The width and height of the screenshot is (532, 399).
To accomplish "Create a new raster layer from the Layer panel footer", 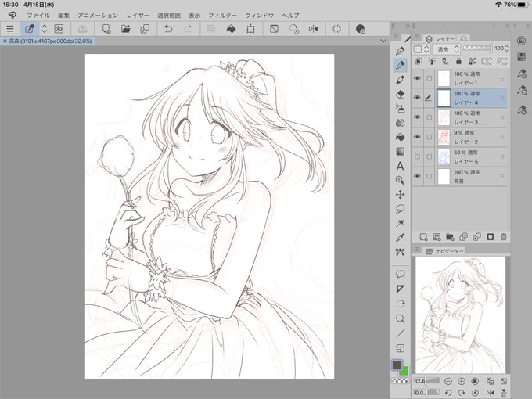I will tap(423, 237).
